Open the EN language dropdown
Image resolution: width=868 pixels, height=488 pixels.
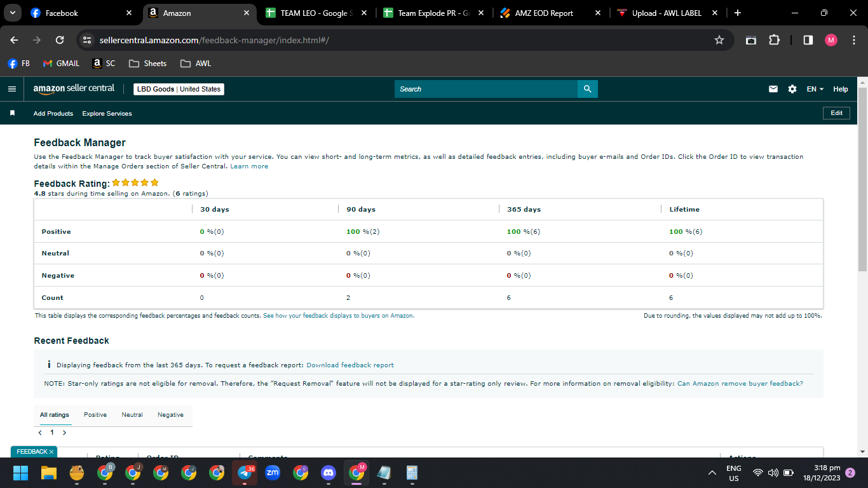click(815, 89)
